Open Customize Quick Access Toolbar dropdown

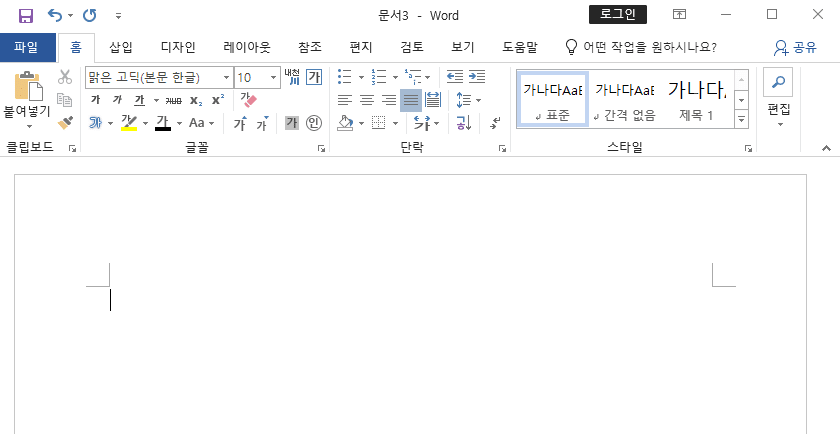pyautogui.click(x=118, y=16)
